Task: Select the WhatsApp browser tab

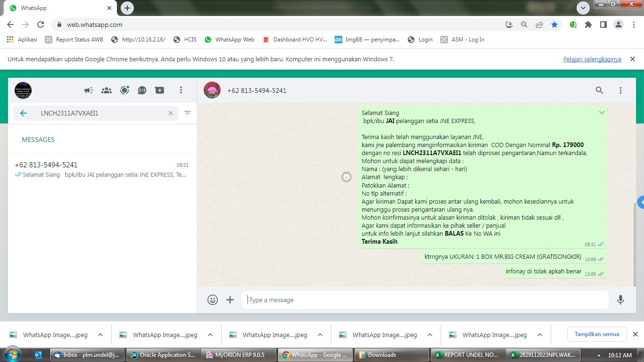Action: [x=59, y=8]
